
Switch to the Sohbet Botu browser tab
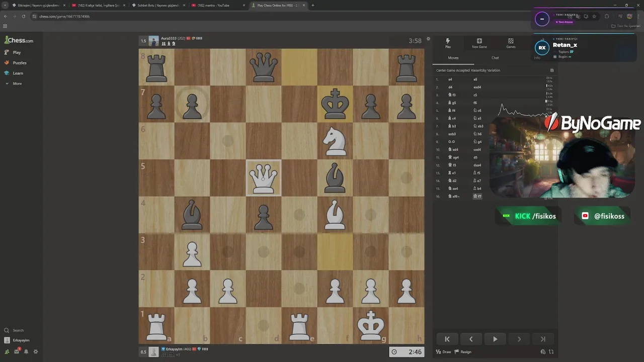[x=159, y=6]
